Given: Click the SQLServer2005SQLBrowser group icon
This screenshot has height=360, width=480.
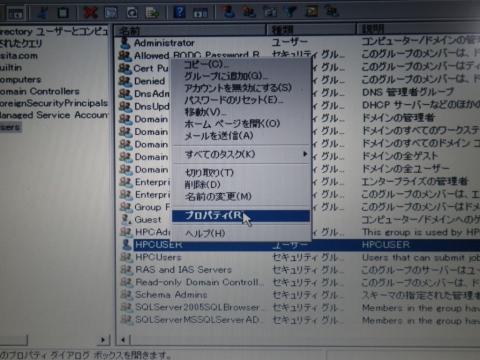Looking at the screenshot, I should [127, 307].
